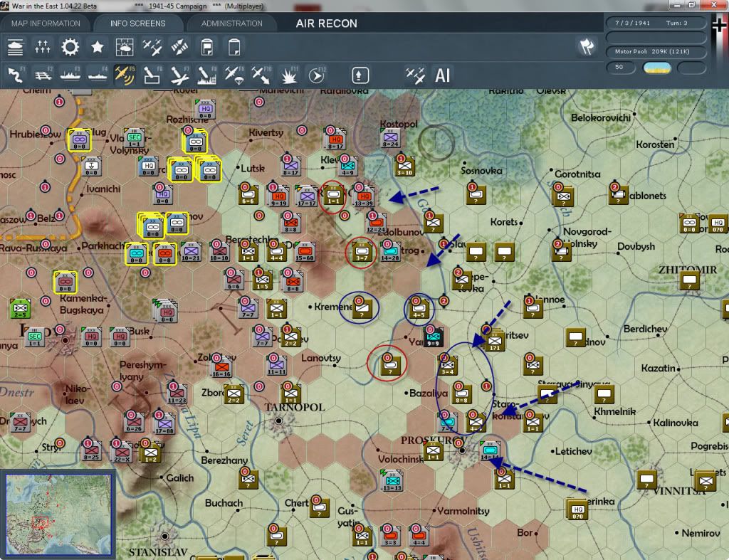
Task: Open the air doctrine planes icon in Info Screens row
Action: pyautogui.click(x=152, y=47)
